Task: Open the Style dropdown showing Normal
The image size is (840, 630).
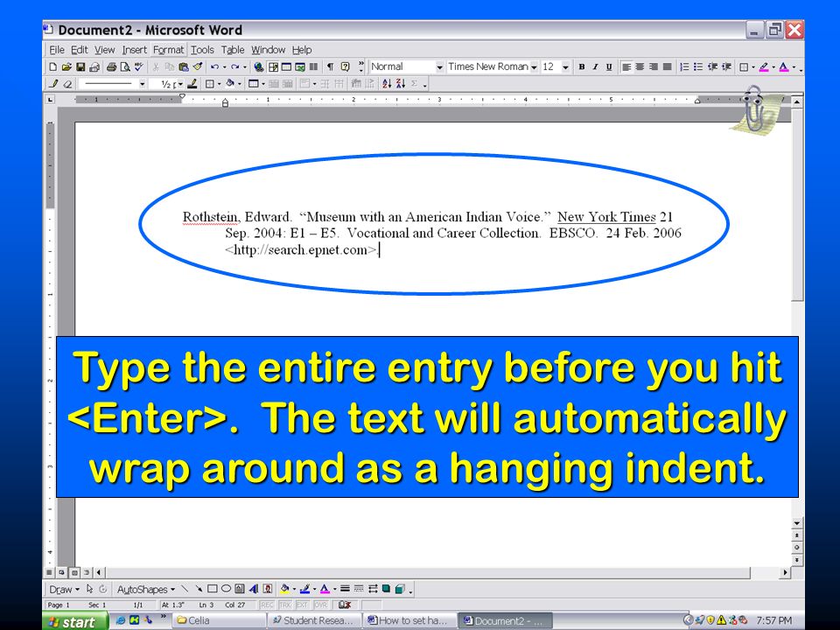Action: (439, 67)
